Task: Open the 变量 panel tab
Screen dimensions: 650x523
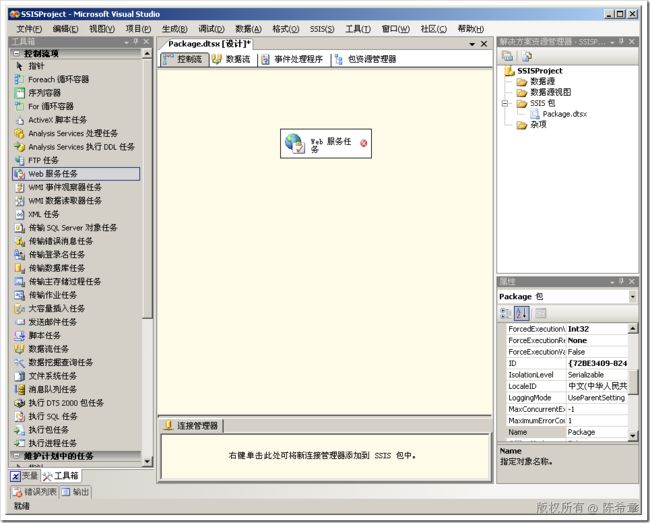Action: coord(24,476)
